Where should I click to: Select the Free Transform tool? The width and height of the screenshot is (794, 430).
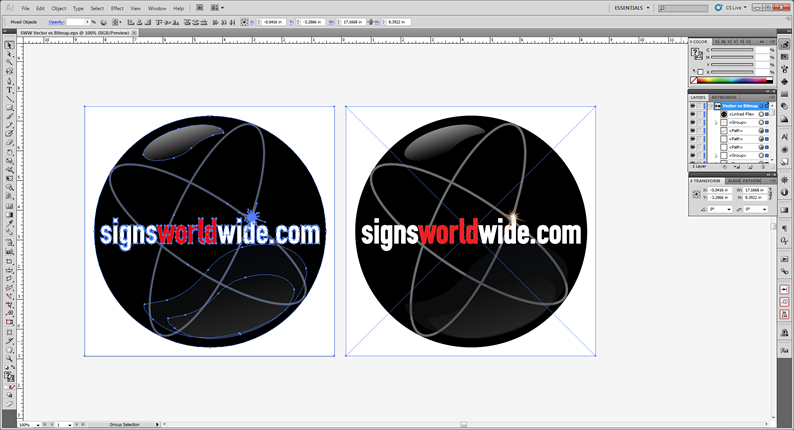tap(9, 178)
